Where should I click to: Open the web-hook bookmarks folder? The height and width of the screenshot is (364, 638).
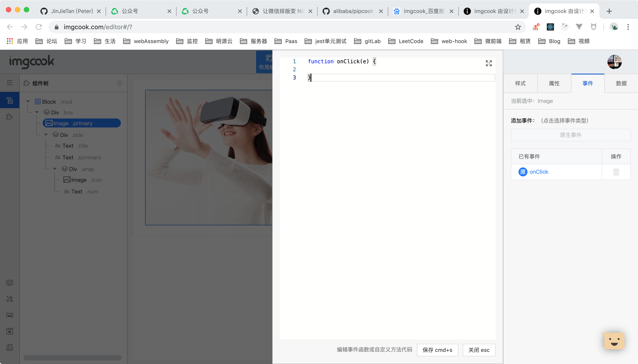tap(449, 41)
